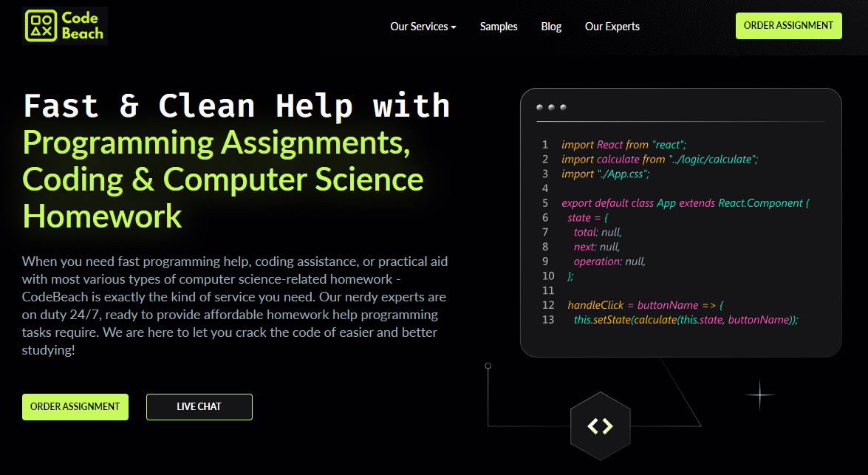Expand the Our Services dropdown
The height and width of the screenshot is (475, 868).
(423, 27)
